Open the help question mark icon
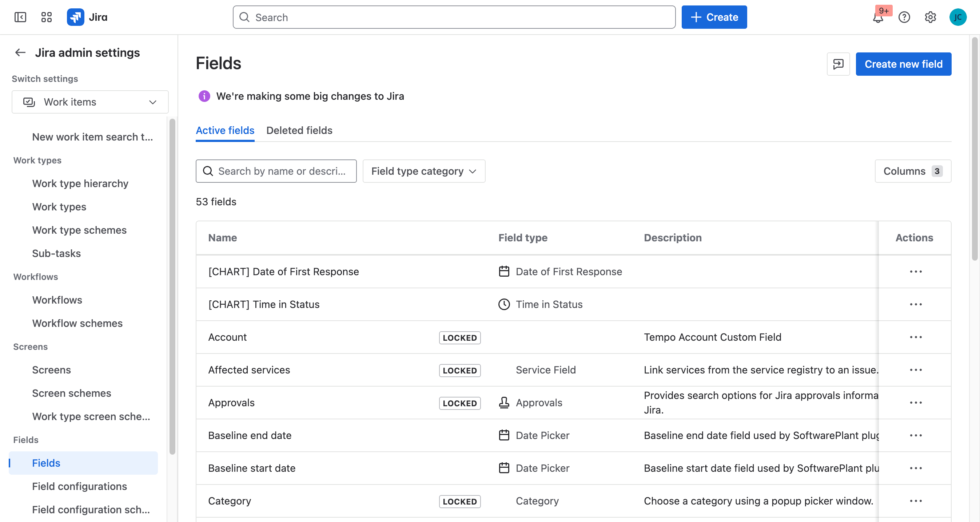This screenshot has height=522, width=980. point(905,17)
